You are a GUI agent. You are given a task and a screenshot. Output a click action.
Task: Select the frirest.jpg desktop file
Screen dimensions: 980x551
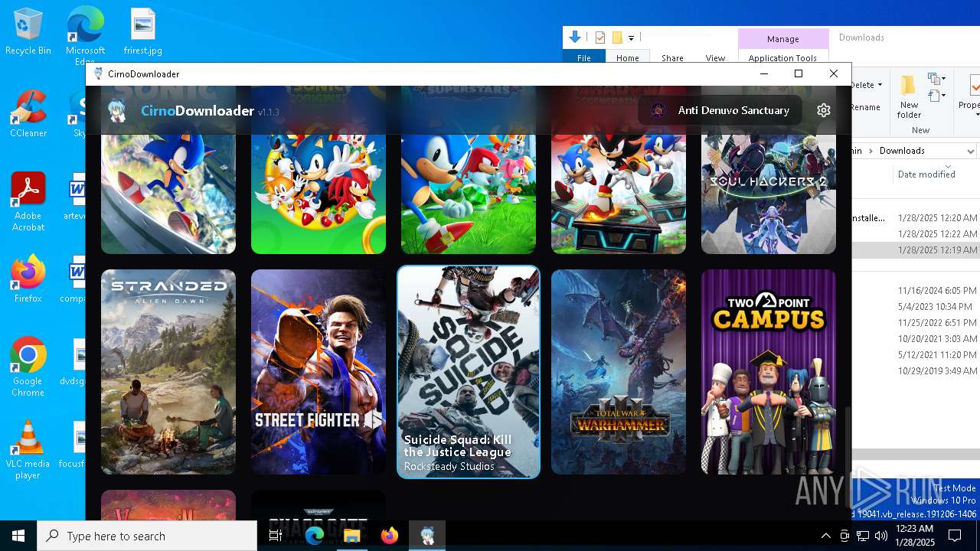click(x=143, y=32)
